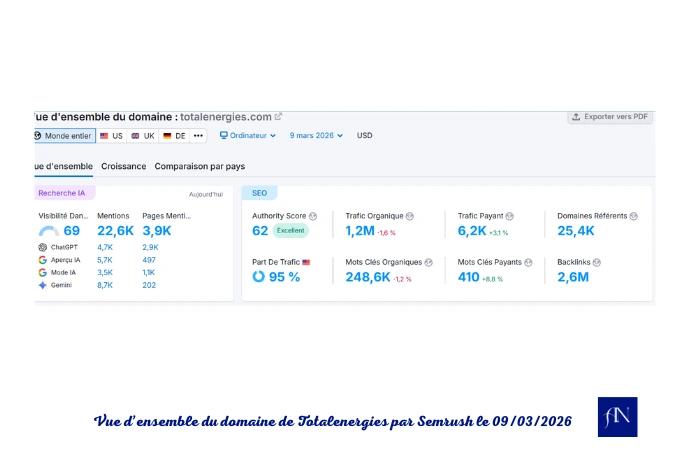Click the SEO section label
690x470 pixels.
259,193
